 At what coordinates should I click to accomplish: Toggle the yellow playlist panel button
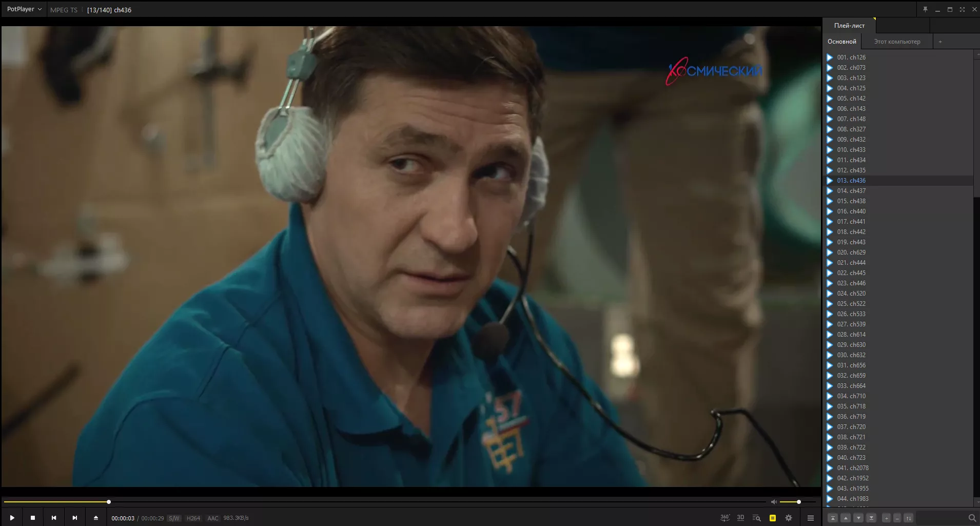click(773, 518)
